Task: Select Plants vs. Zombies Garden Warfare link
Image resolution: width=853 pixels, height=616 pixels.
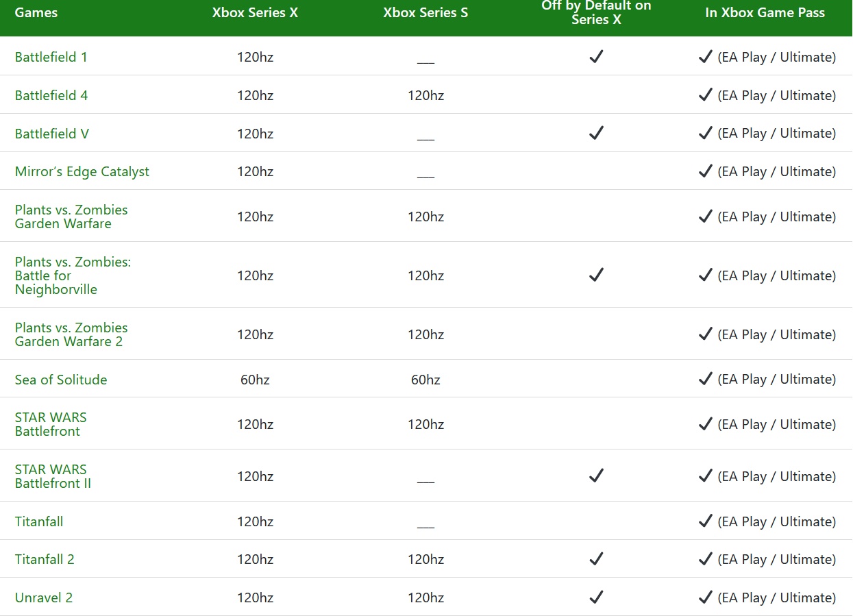Action: click(71, 217)
